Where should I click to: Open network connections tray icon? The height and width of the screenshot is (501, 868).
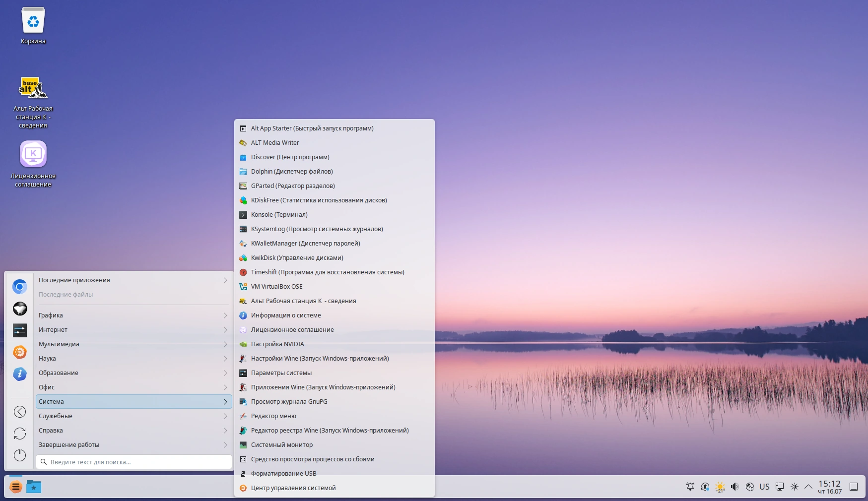pos(780,487)
